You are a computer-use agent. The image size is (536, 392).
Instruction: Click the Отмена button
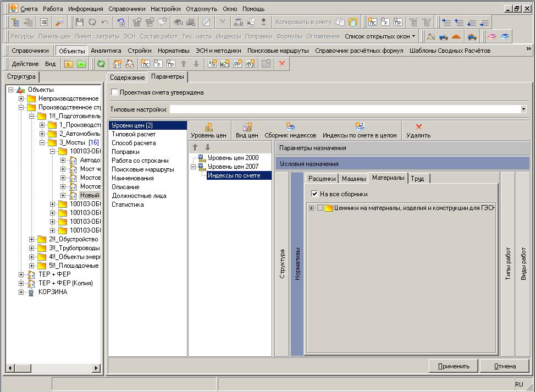pos(505,366)
